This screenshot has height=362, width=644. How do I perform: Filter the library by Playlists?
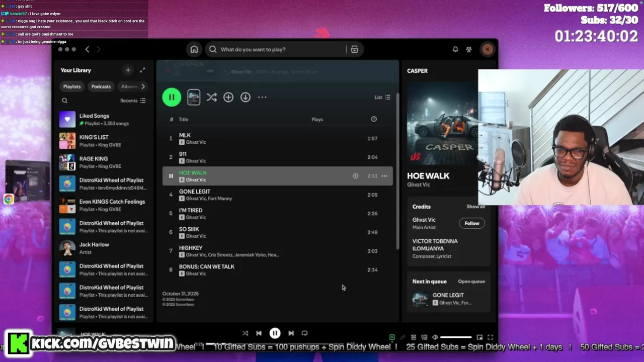[72, 86]
